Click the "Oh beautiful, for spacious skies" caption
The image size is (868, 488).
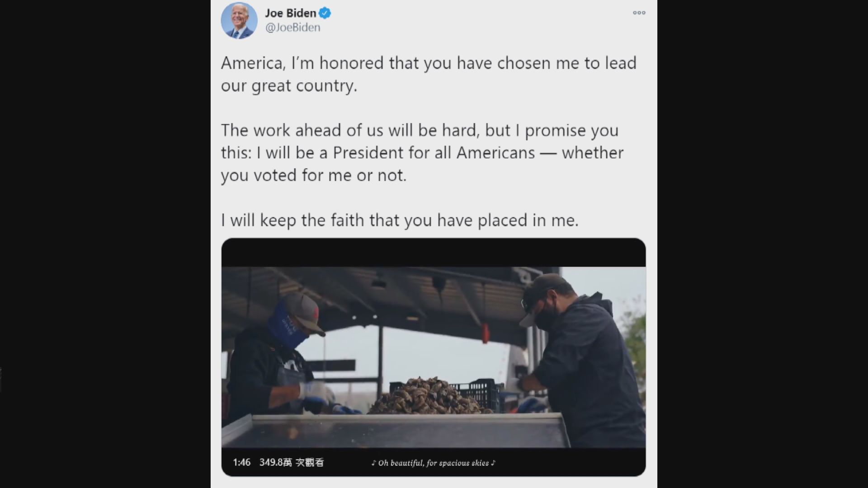click(x=433, y=463)
